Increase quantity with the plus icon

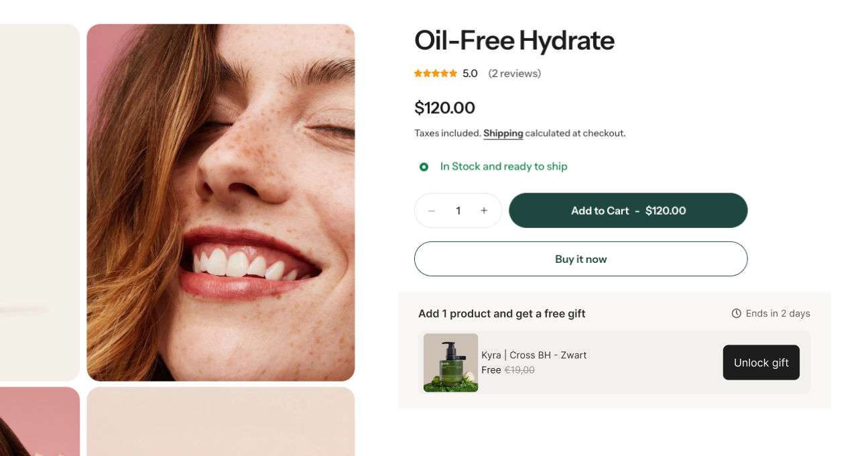tap(484, 211)
